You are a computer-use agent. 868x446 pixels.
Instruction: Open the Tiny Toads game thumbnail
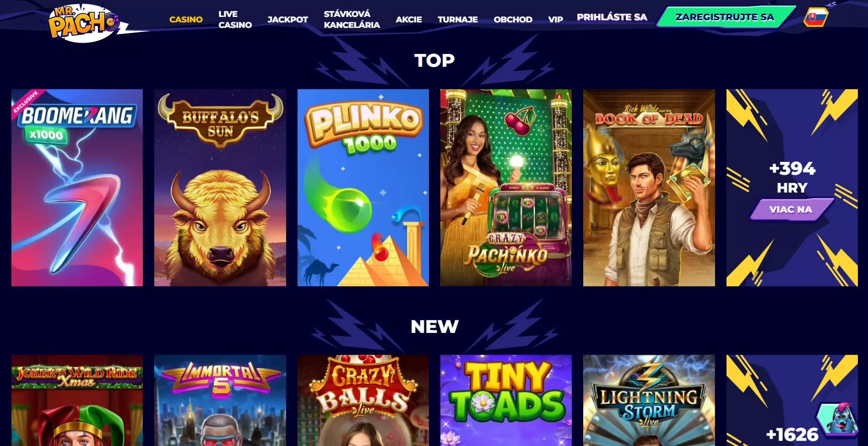tap(506, 400)
